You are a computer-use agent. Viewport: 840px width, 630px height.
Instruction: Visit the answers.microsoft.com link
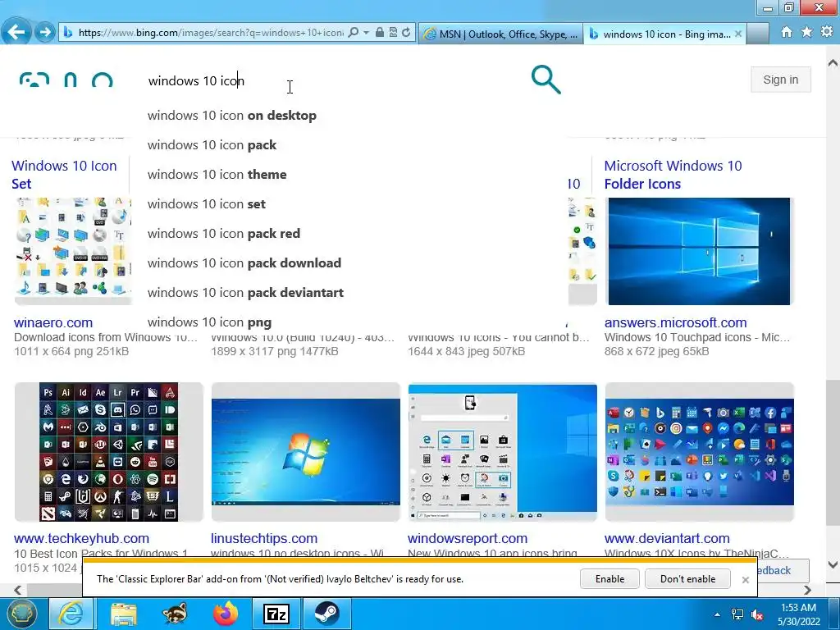[676, 322]
